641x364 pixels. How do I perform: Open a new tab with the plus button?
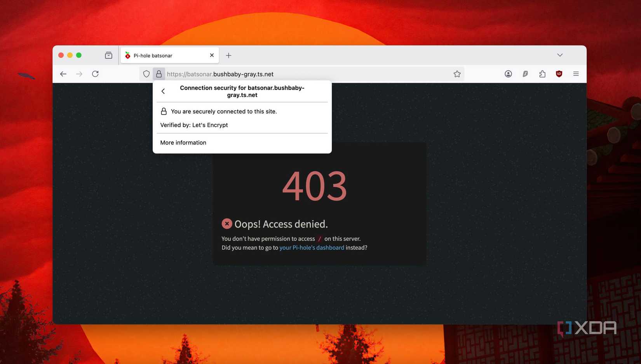pos(228,55)
